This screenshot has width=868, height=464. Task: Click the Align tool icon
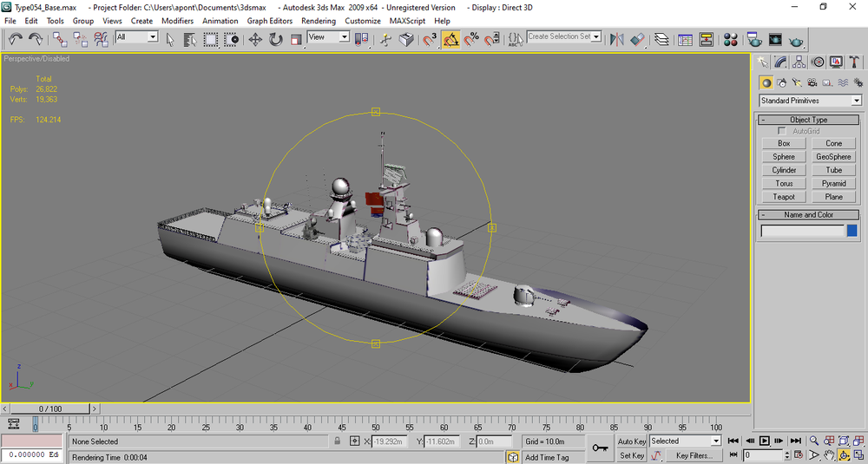point(637,39)
